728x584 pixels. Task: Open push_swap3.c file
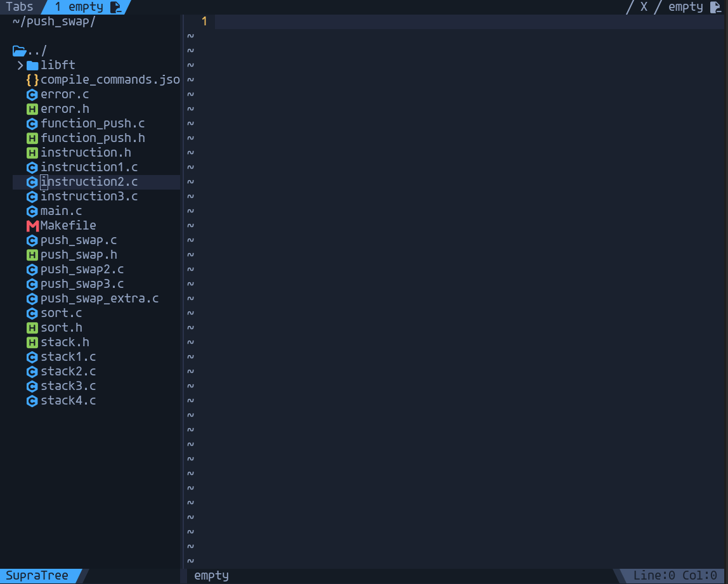pyautogui.click(x=82, y=284)
